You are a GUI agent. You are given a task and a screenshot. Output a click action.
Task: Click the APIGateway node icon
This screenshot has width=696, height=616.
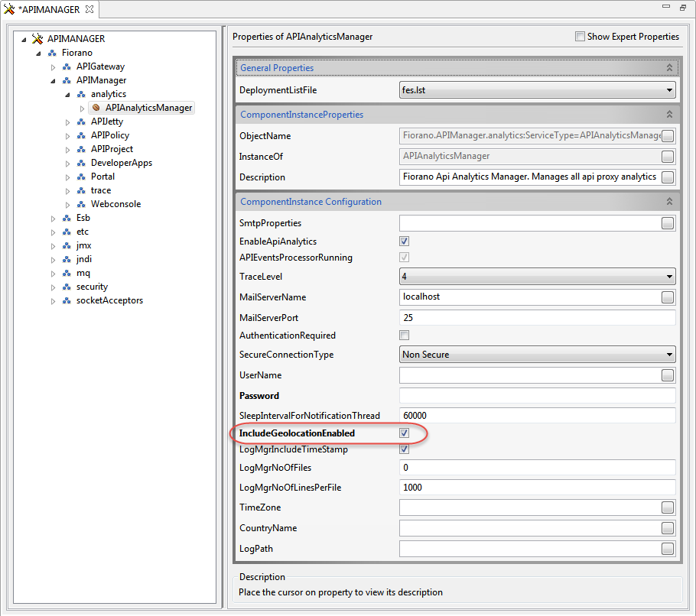pos(67,66)
